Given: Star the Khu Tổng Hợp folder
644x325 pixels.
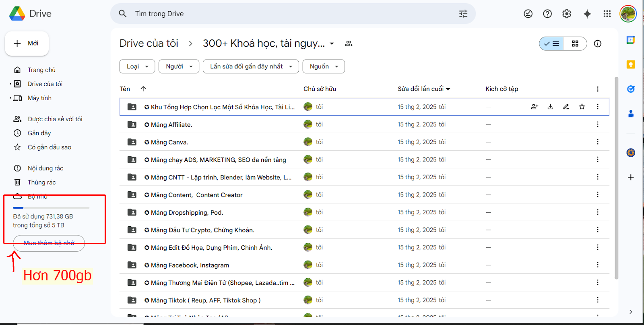Looking at the screenshot, I should click(x=582, y=107).
